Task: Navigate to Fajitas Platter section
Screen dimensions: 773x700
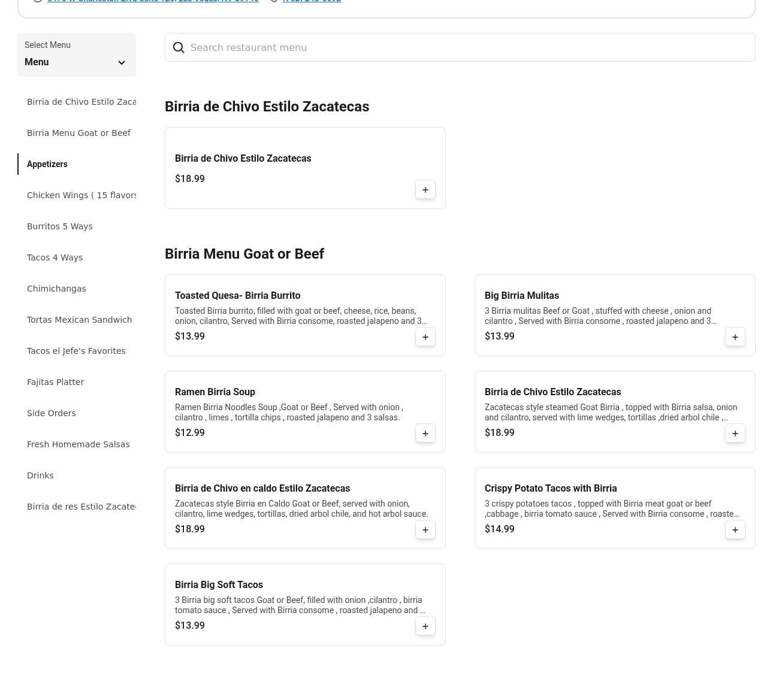Action: click(56, 382)
